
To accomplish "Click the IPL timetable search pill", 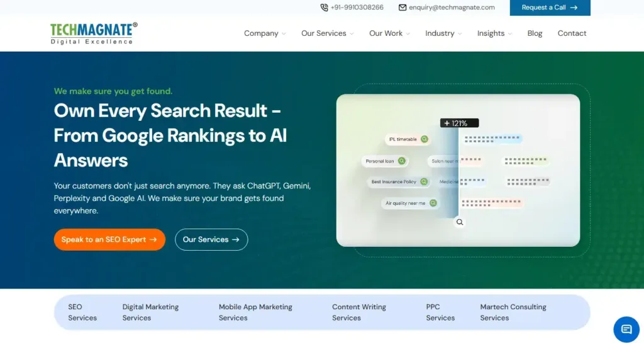I will (x=408, y=139).
